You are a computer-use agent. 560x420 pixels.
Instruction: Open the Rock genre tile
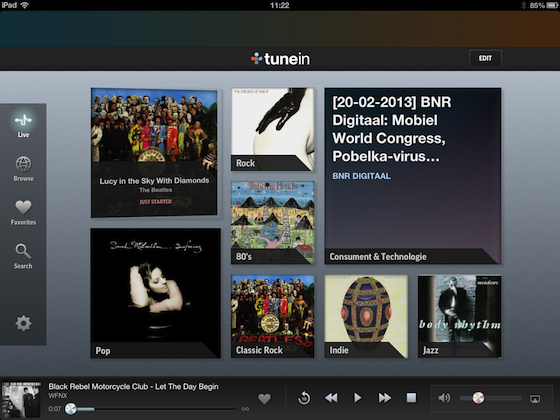pos(272,129)
